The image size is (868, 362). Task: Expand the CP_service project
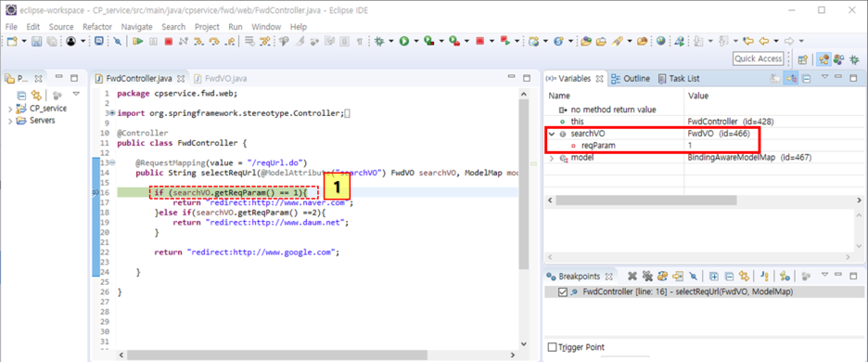[x=10, y=109]
